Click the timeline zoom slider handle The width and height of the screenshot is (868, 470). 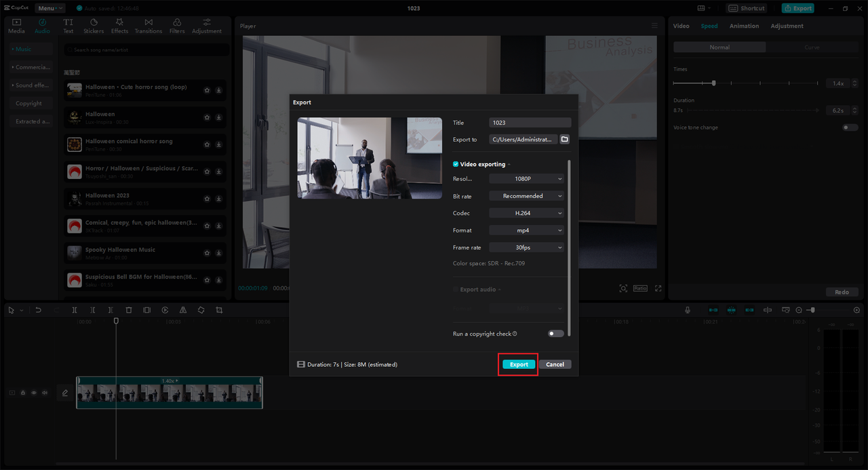coord(812,310)
